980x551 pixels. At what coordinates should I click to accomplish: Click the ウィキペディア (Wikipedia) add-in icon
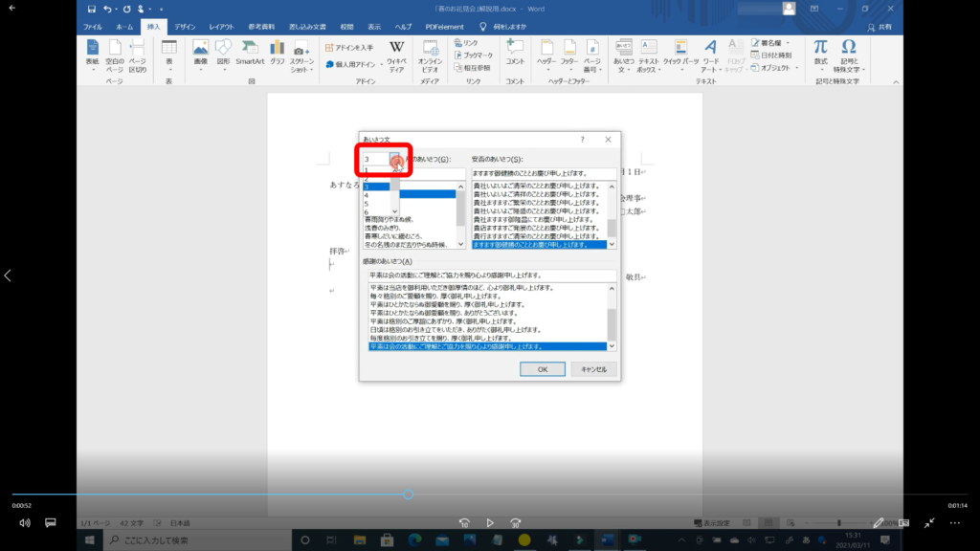396,54
